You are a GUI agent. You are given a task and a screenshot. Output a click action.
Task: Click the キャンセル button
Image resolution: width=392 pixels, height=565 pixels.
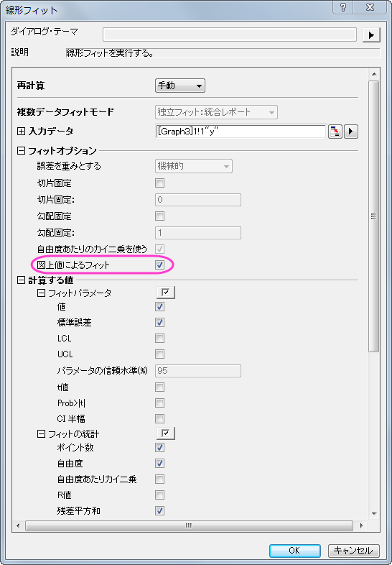pos(354,550)
